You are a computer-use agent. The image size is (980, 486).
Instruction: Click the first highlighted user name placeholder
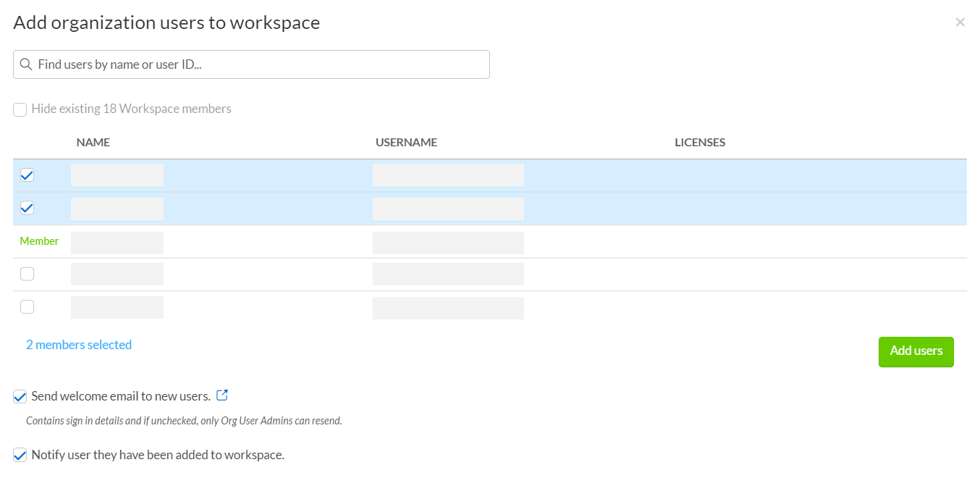point(117,175)
